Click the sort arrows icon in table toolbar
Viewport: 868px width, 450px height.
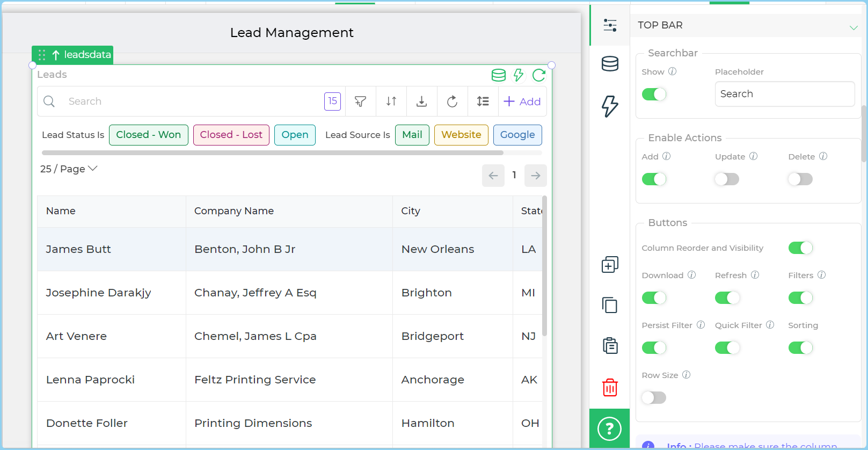coord(391,101)
